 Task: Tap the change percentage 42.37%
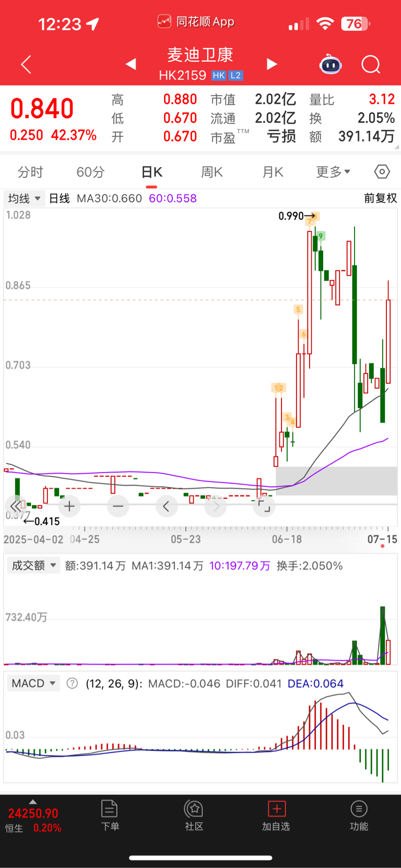[x=74, y=135]
